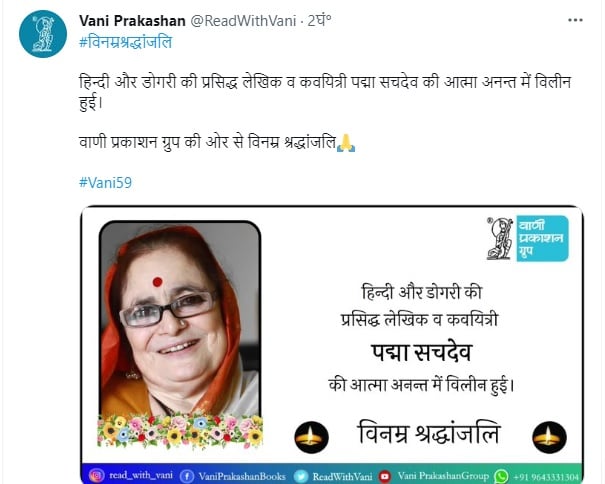605x484 pixels.
Task: Open the three-dot more options menu
Action: coord(575,20)
